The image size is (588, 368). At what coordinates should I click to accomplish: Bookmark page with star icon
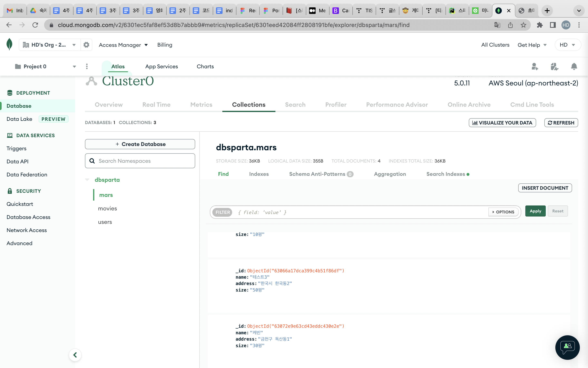[x=523, y=25]
